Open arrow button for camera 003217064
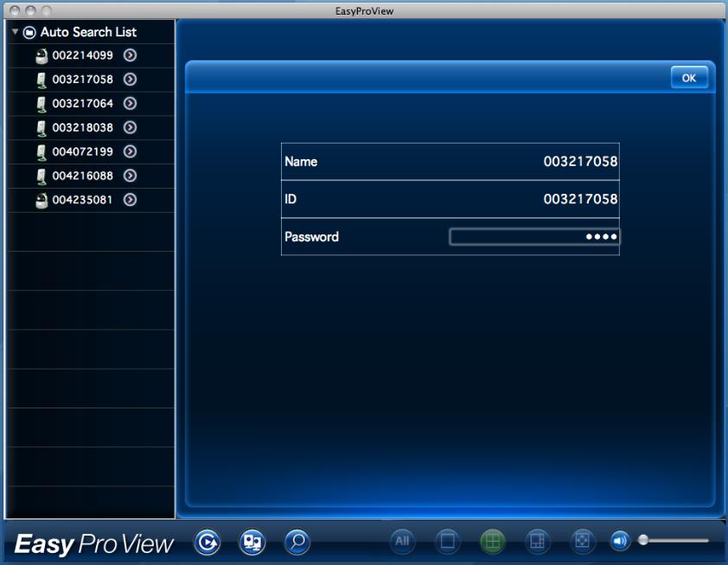 [x=130, y=103]
